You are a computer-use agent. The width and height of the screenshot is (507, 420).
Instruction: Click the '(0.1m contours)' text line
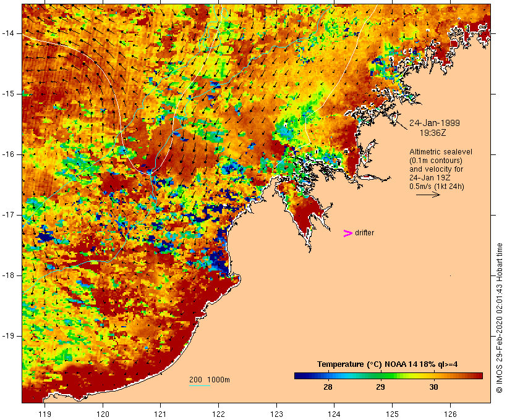coord(436,161)
